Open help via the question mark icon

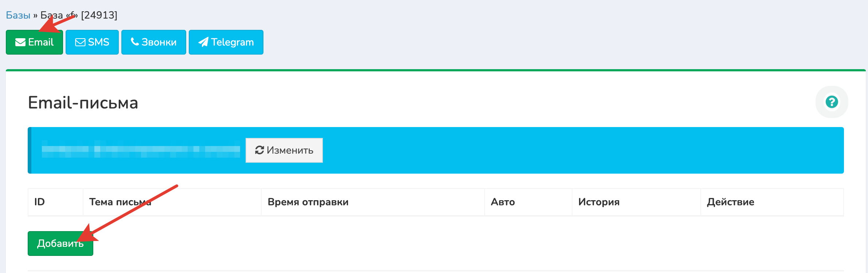(x=832, y=102)
